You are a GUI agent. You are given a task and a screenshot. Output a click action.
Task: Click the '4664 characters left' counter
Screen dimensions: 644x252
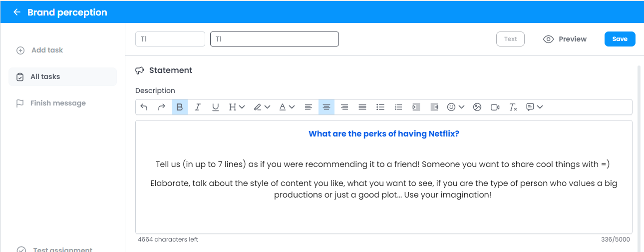pyautogui.click(x=168, y=239)
